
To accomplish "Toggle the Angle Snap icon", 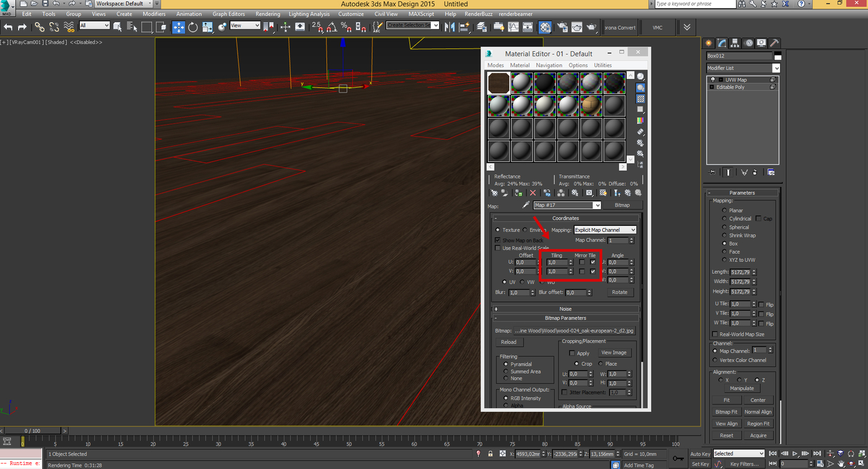I will point(332,27).
